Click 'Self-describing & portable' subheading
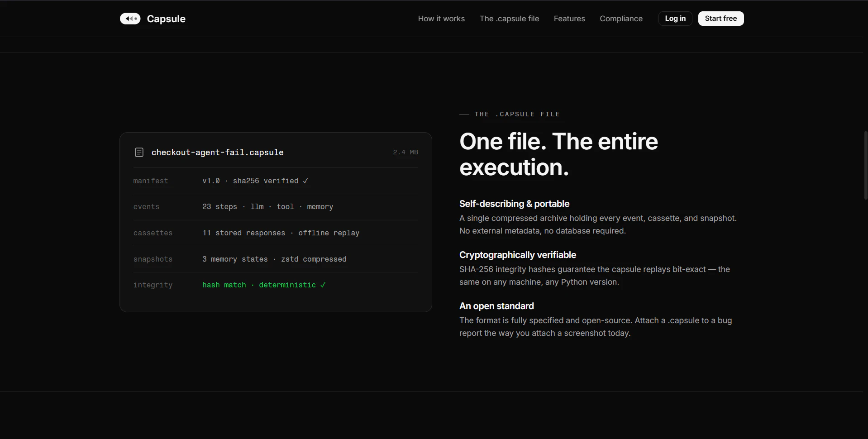The width and height of the screenshot is (868, 439). pos(514,204)
